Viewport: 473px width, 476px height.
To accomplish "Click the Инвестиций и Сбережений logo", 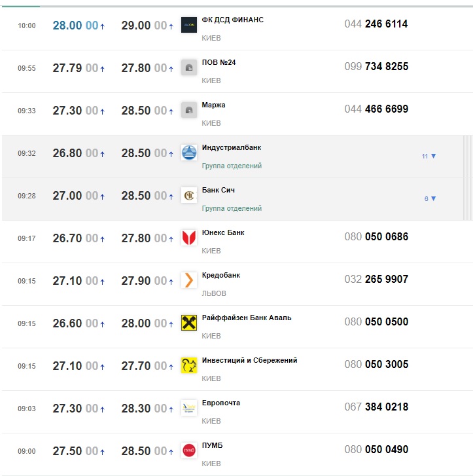I will [189, 365].
